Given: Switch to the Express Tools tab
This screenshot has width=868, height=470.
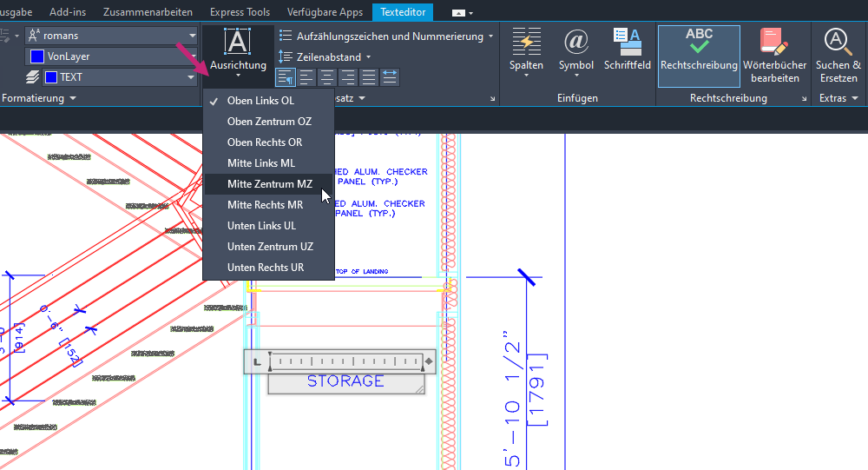Looking at the screenshot, I should [240, 11].
